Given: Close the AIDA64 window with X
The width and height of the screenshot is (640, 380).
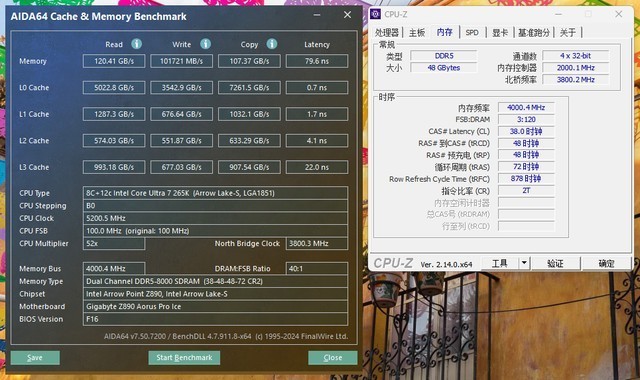Looking at the screenshot, I should [x=347, y=15].
